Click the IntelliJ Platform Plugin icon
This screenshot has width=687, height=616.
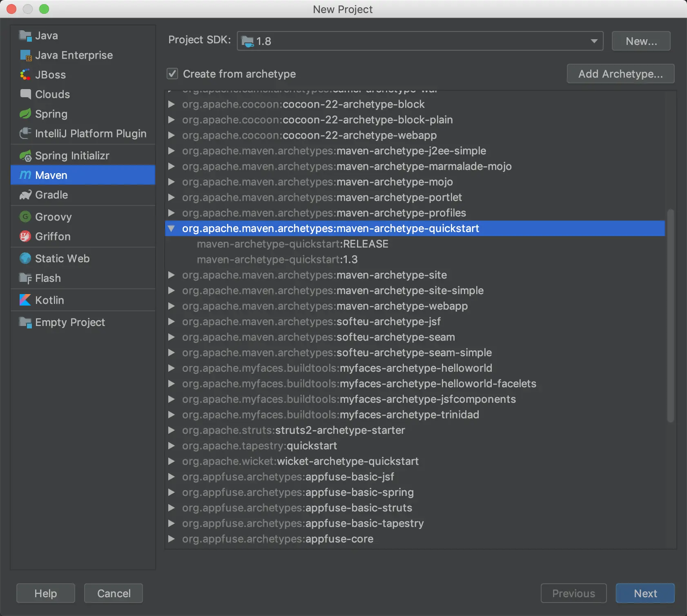(x=25, y=134)
